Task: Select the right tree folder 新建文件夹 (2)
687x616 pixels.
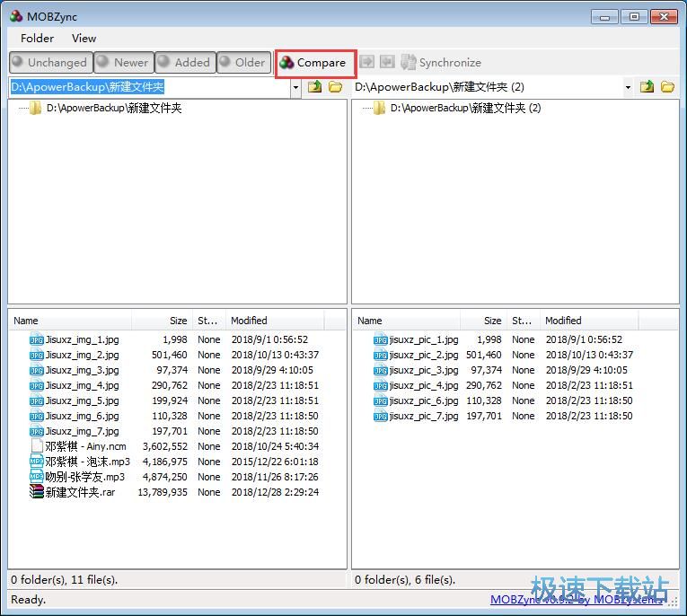Action: [465, 108]
